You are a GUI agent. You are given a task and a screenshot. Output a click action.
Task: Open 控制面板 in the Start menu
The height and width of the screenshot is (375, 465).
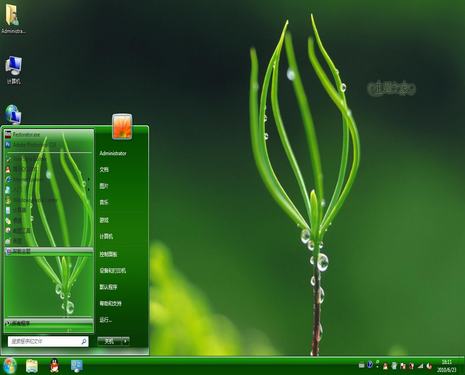[x=108, y=254]
